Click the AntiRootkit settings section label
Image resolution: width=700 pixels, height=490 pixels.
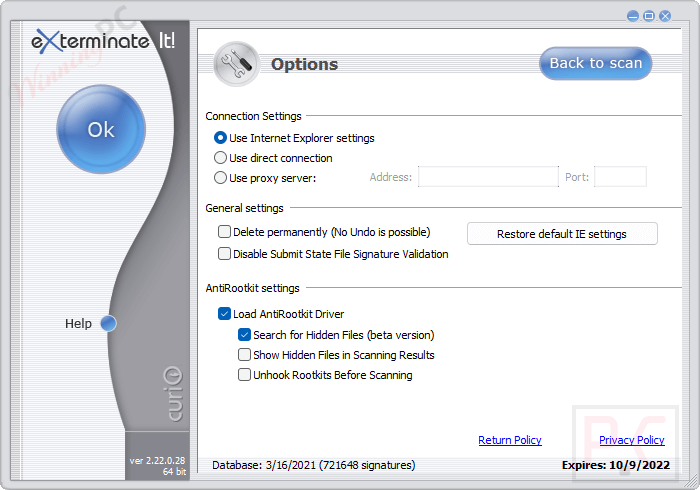tap(252, 288)
